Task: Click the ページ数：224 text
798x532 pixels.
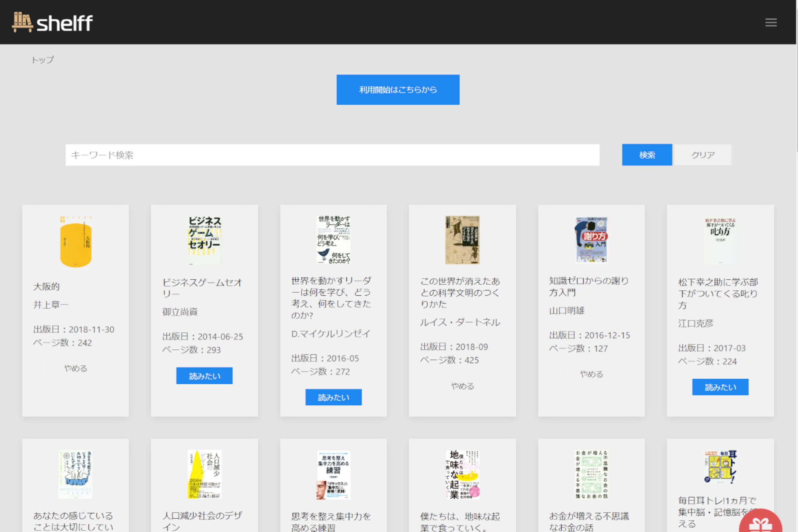Action: [708, 361]
